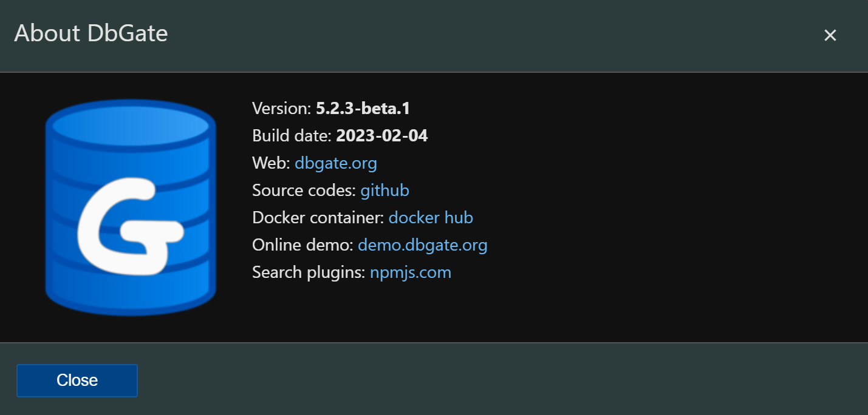The width and height of the screenshot is (868, 415).
Task: Open the dbgate.org website link
Action: pos(335,163)
